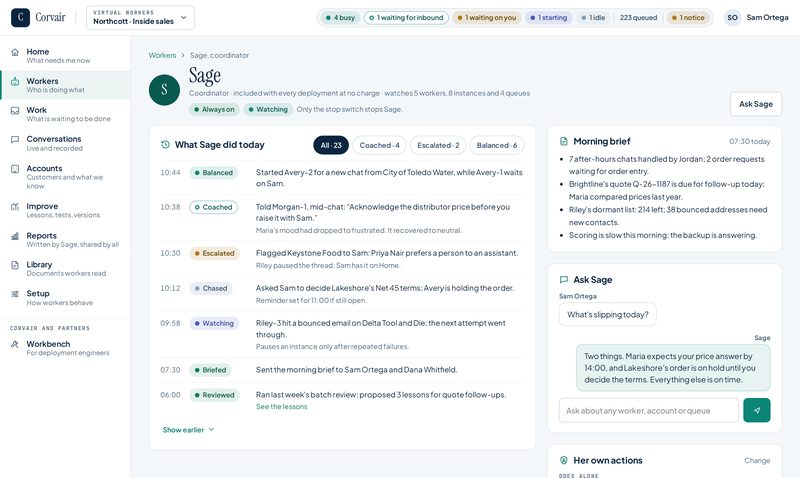Open Setup menu item
The width and height of the screenshot is (800, 478).
tap(65, 297)
